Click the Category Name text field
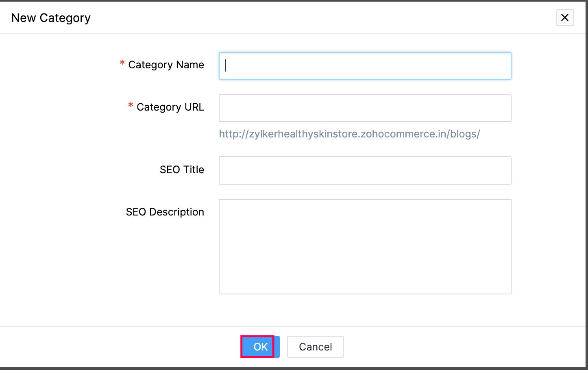Viewport: 588px width, 370px height. 365,66
